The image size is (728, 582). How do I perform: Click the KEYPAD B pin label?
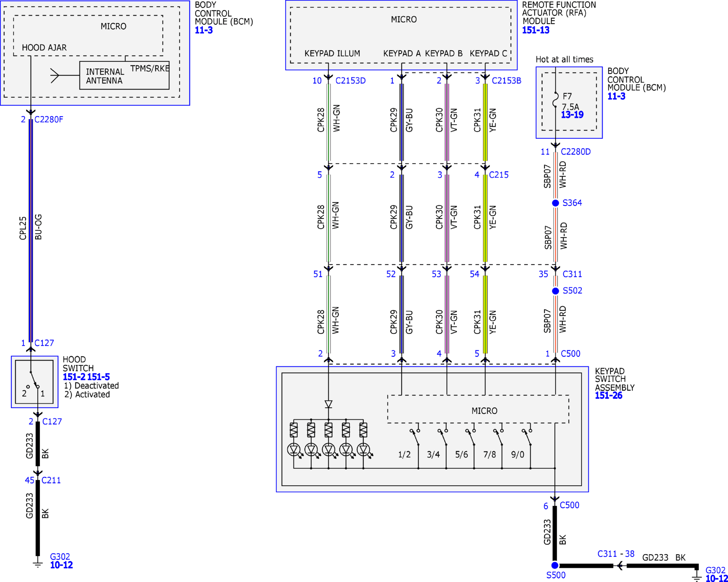[x=444, y=54]
